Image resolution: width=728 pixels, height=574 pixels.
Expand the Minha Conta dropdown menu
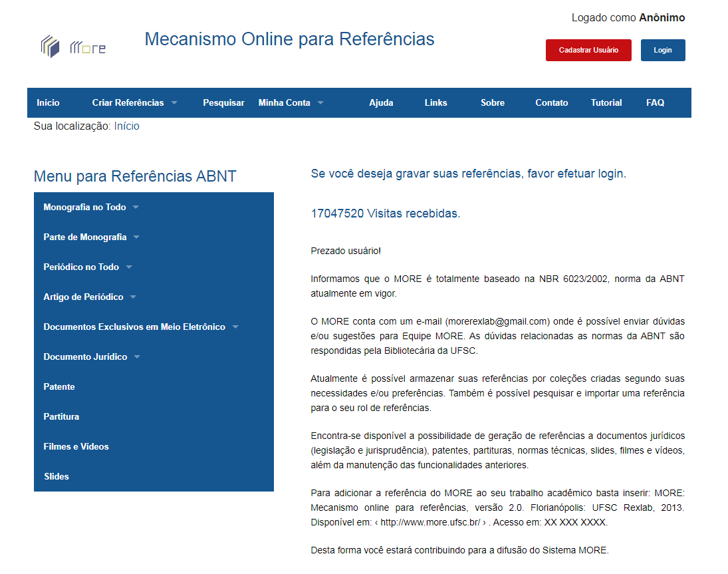(x=291, y=103)
